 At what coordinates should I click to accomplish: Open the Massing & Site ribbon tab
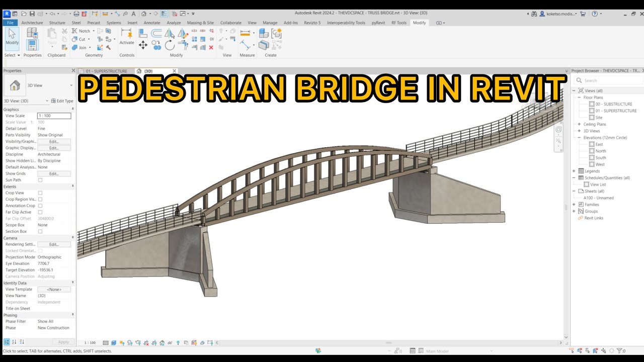coord(200,23)
